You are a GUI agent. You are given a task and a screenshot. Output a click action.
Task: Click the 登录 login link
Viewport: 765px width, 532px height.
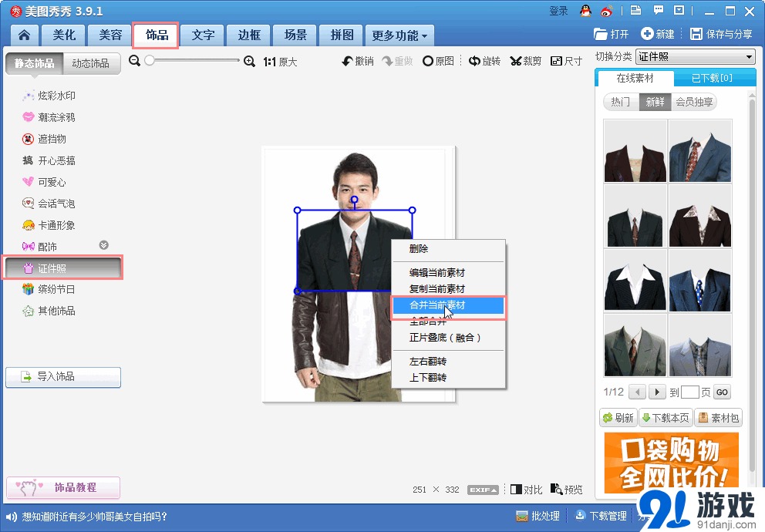[x=558, y=11]
